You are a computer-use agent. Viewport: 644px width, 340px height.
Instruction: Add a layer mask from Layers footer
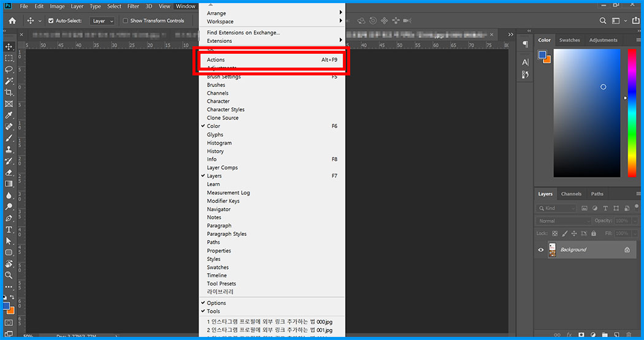tap(581, 334)
